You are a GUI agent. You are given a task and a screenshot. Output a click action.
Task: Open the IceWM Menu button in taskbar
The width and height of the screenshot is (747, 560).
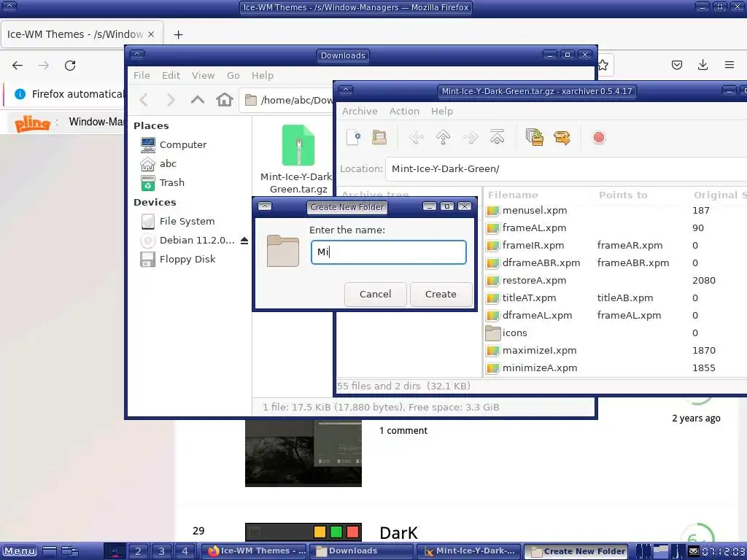(20, 551)
